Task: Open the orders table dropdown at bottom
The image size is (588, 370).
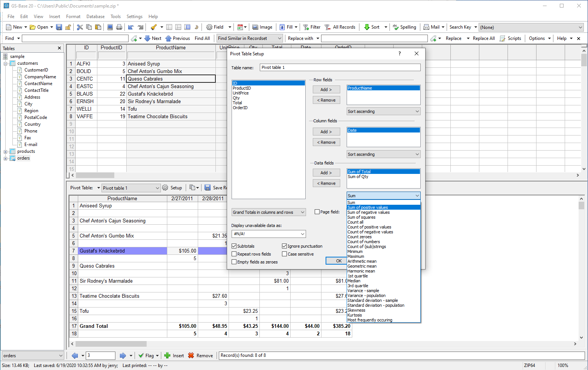Action: [x=33, y=356]
